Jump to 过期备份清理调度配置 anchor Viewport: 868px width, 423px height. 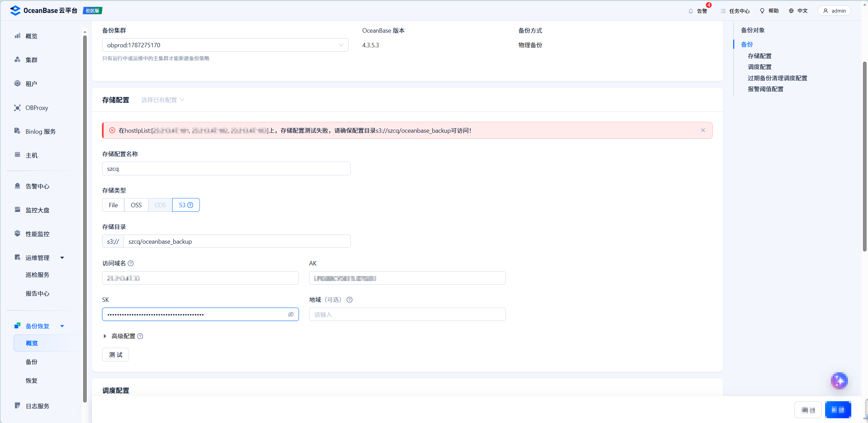point(777,78)
